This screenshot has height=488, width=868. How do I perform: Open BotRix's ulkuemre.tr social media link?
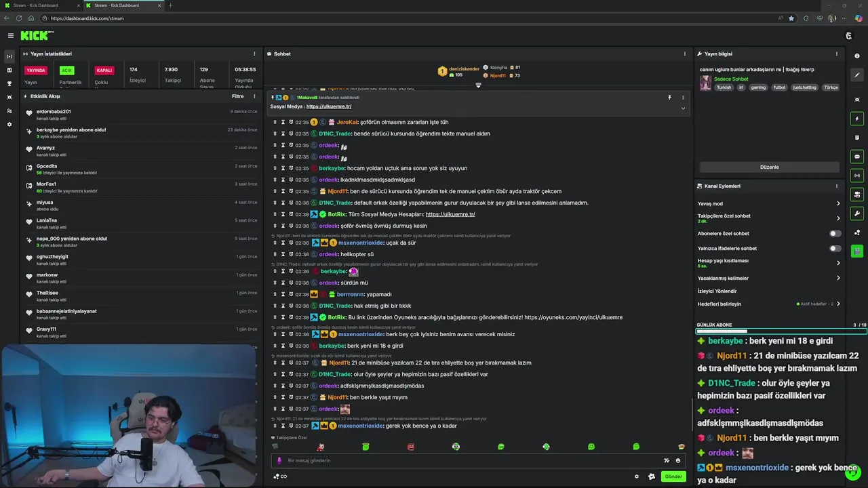tap(450, 214)
